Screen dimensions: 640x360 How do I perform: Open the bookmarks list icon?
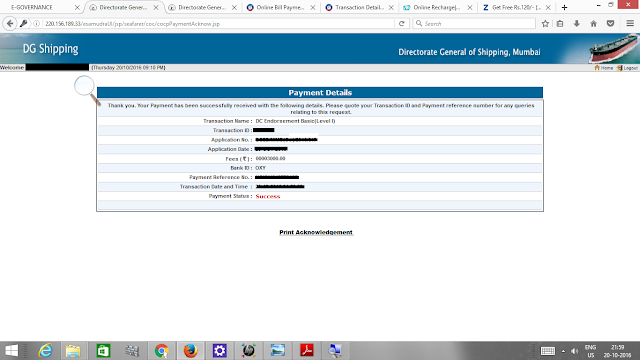point(560,24)
